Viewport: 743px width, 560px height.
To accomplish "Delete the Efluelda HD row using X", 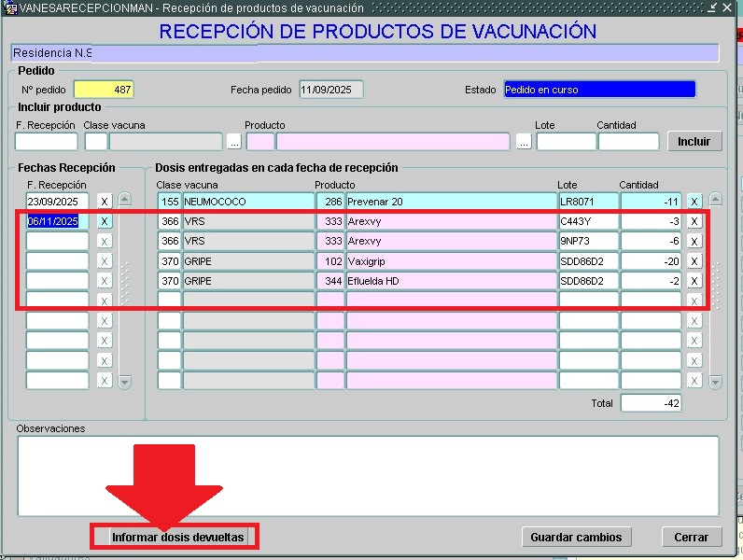I will click(694, 281).
